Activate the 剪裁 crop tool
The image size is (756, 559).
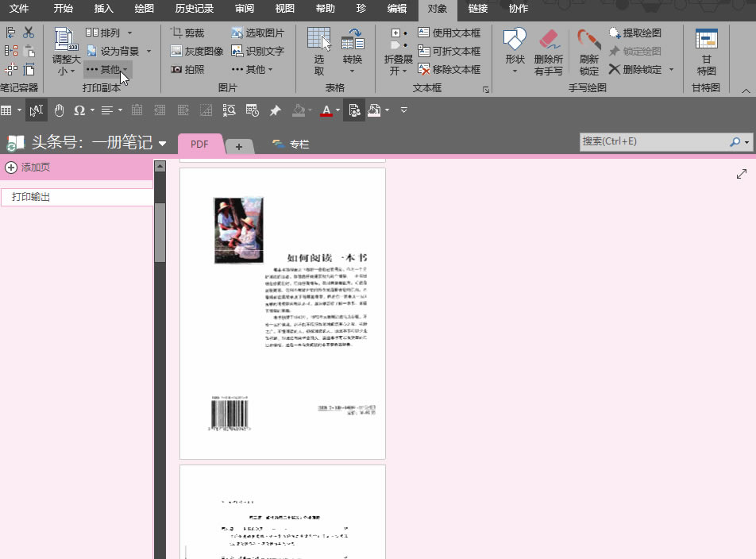189,33
